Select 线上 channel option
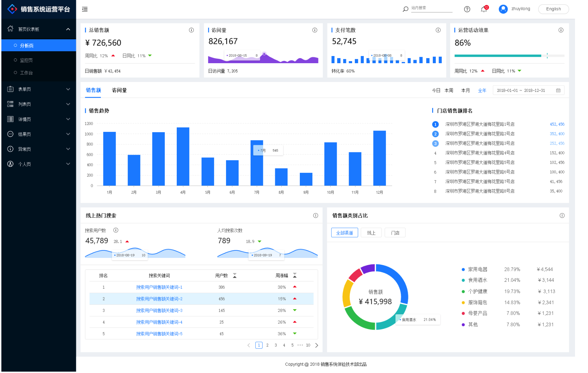 tap(371, 233)
